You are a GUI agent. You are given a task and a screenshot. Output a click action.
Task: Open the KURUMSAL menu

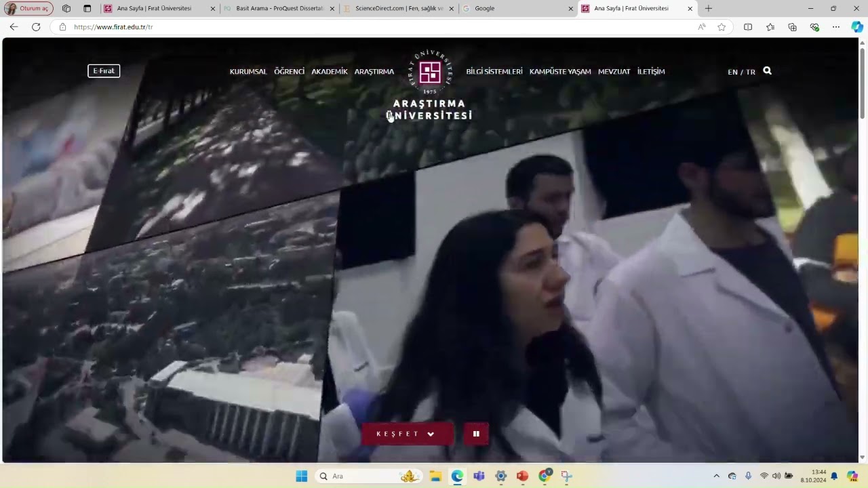click(x=248, y=71)
